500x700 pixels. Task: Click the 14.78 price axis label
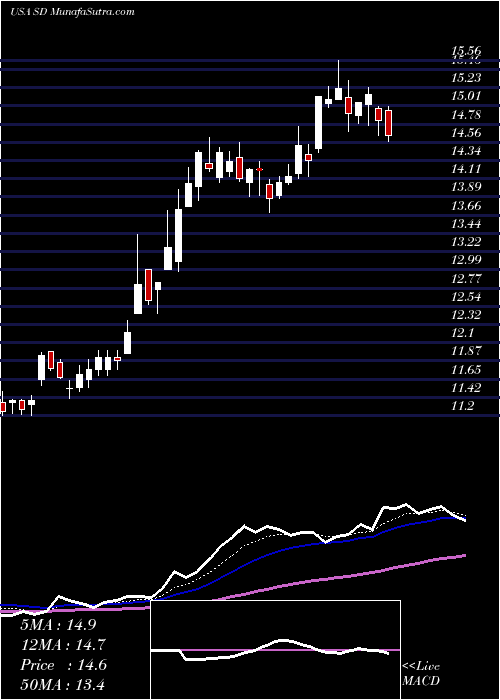pos(467,115)
